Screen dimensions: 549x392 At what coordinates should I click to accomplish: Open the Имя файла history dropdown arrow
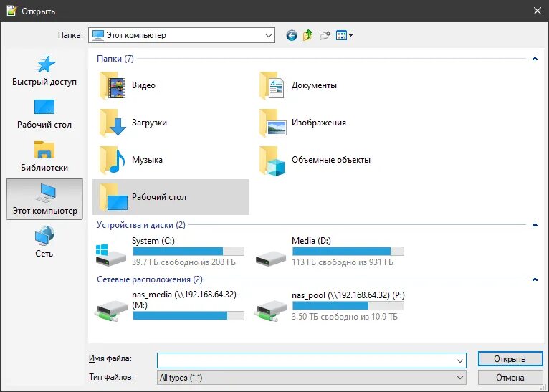[x=460, y=360]
